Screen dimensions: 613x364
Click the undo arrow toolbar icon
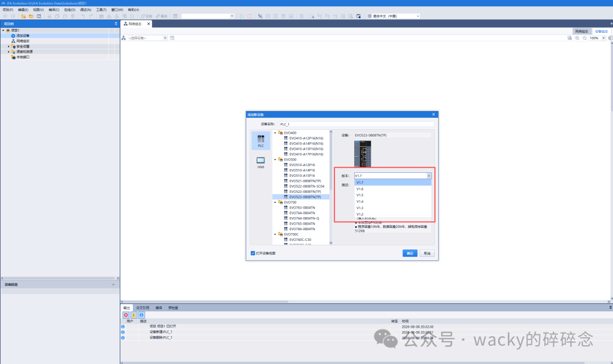(x=83, y=16)
